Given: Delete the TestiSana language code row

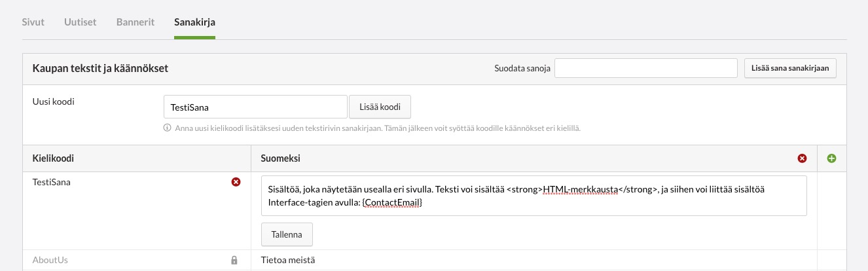Looking at the screenshot, I should (236, 182).
